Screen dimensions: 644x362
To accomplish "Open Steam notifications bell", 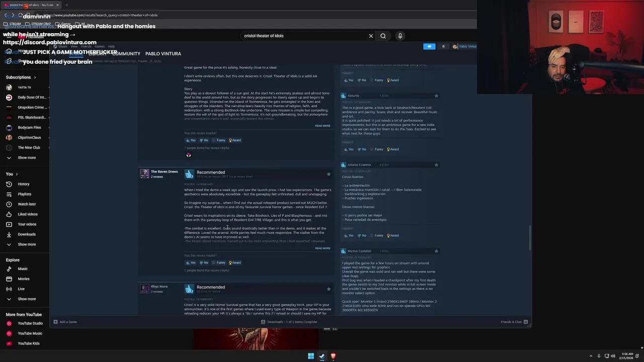I will (443, 46).
